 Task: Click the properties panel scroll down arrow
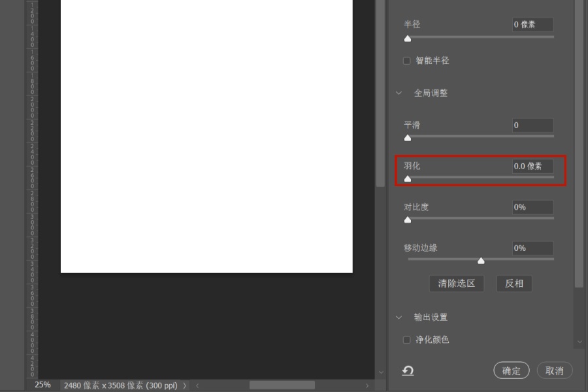(580, 342)
